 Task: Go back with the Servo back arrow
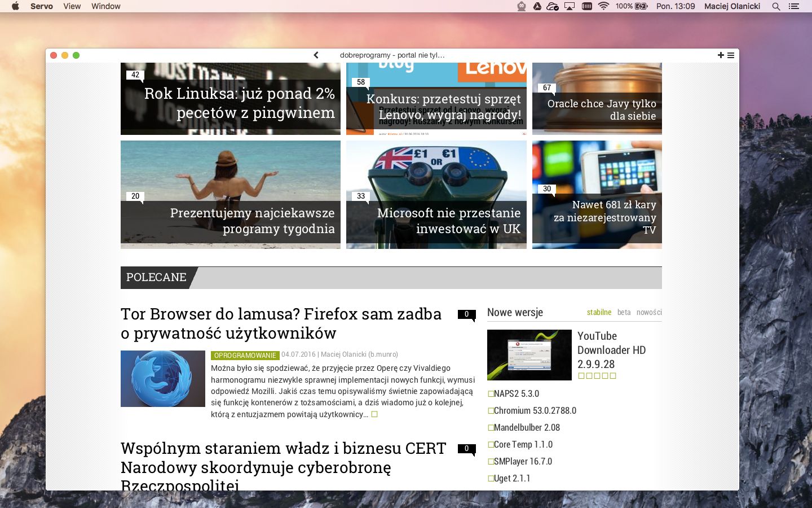point(316,55)
